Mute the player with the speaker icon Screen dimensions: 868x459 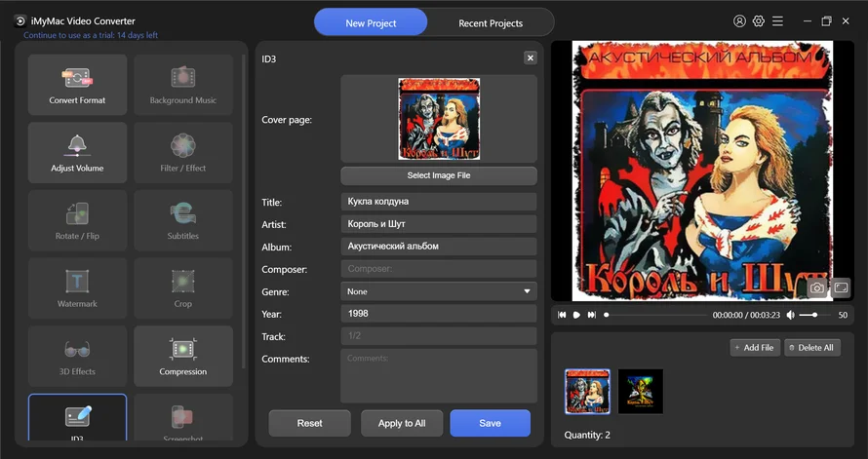point(791,315)
